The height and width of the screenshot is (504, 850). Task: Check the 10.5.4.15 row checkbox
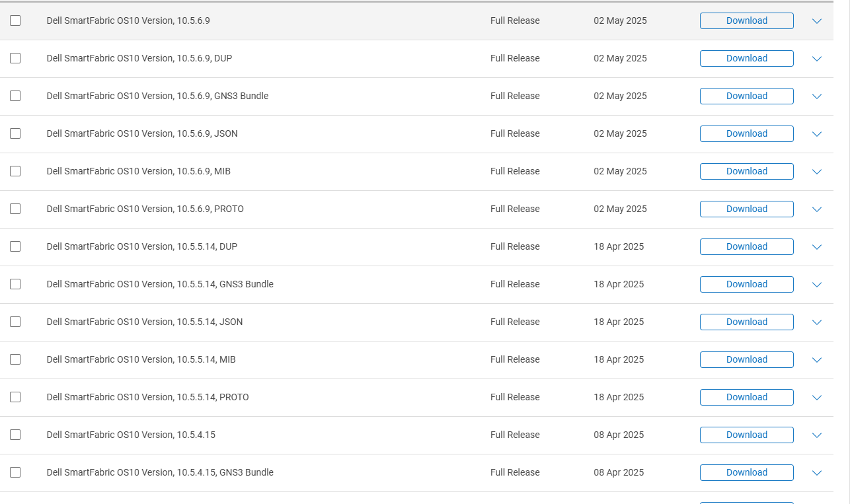coord(15,435)
